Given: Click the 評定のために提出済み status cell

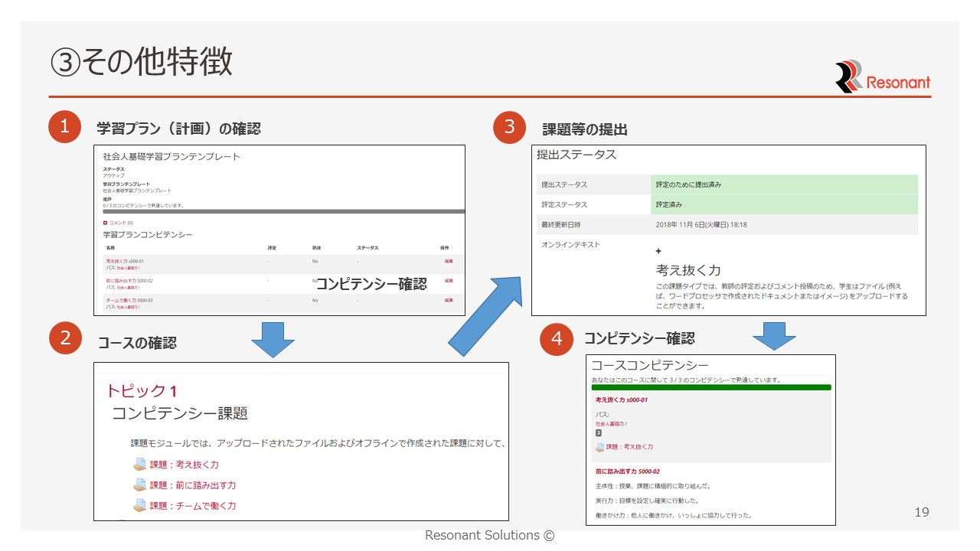Looking at the screenshot, I should click(784, 184).
